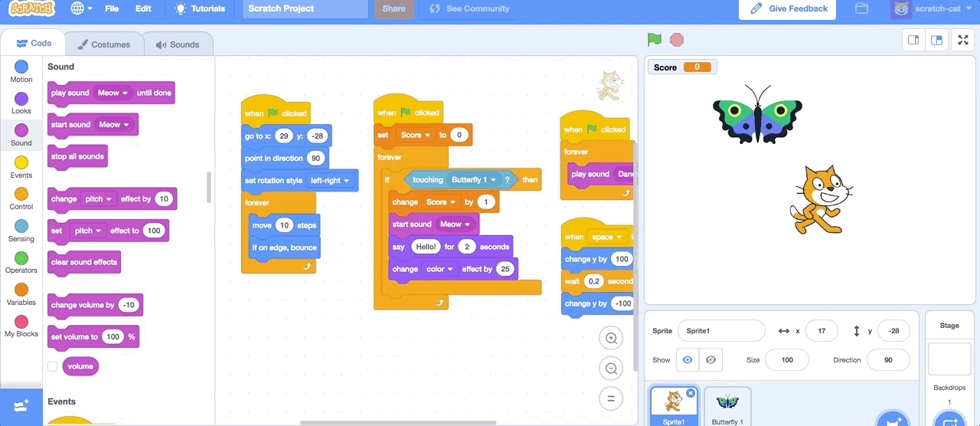Image resolution: width=980 pixels, height=426 pixels.
Task: Select the Sprite1 thumbnail
Action: tap(674, 407)
